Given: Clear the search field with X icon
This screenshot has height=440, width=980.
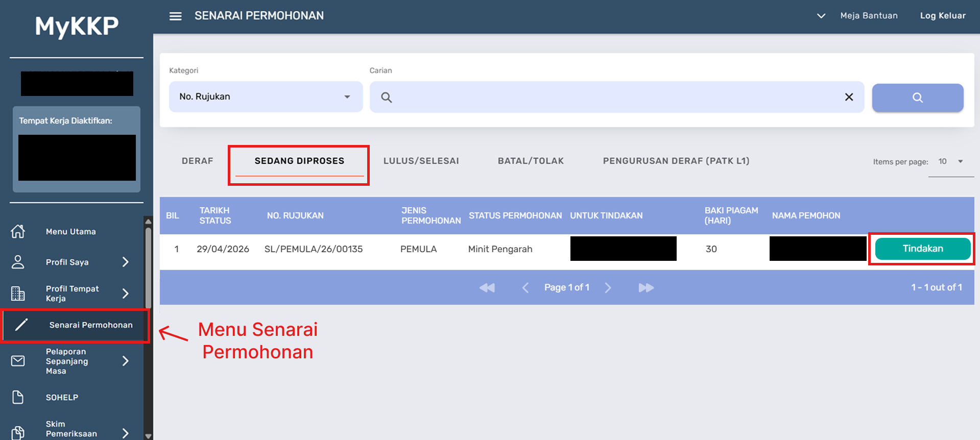Looking at the screenshot, I should point(849,97).
